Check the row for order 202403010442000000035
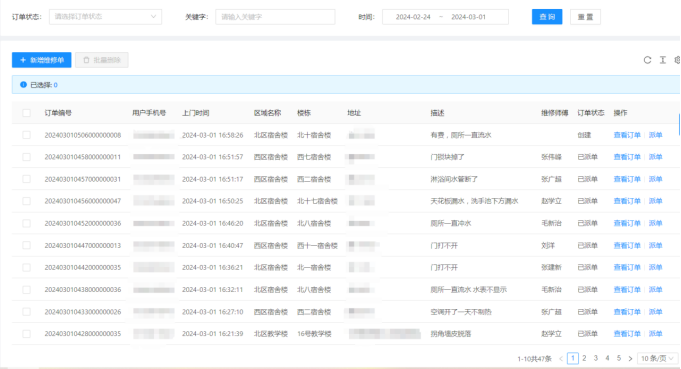 point(26,267)
